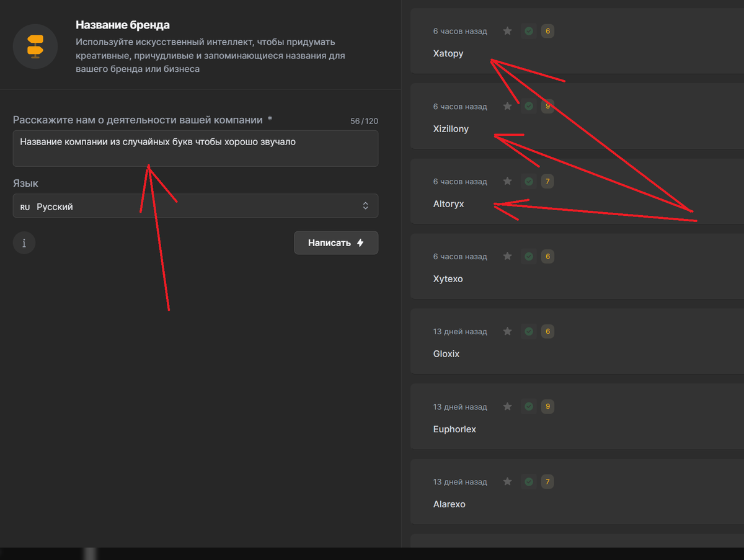The image size is (744, 560).
Task: Select the Xizillony generated name
Action: tap(451, 129)
